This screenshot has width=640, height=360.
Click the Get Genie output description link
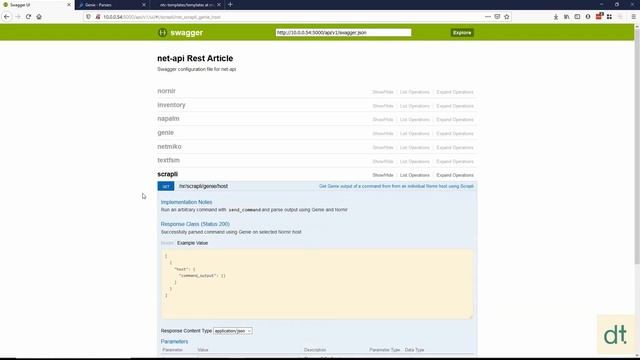[396, 186]
